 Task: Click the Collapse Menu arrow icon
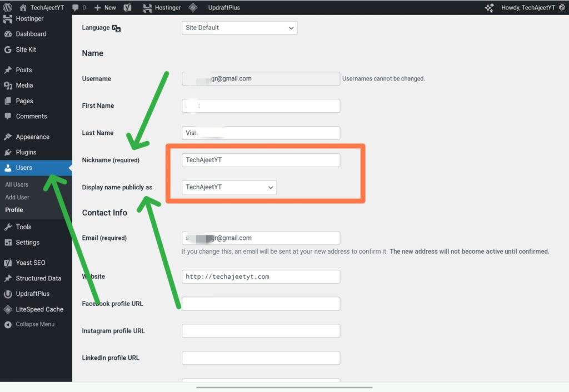point(8,324)
